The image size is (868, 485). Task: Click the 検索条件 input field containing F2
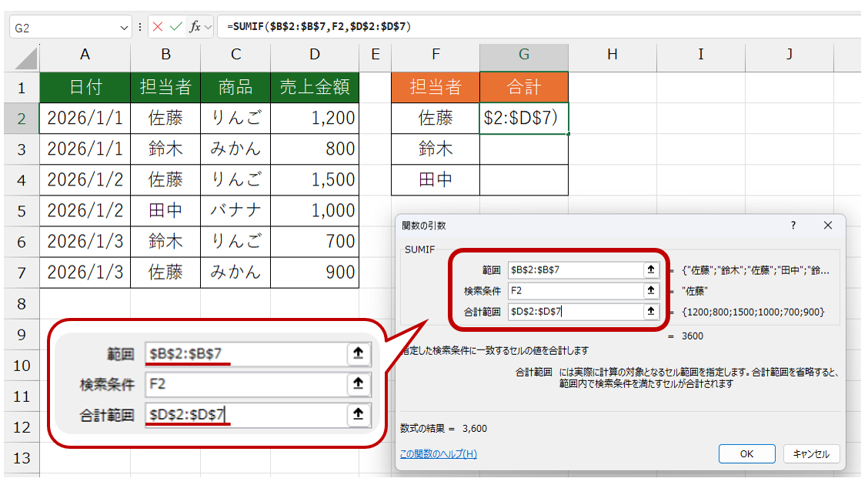(x=573, y=290)
